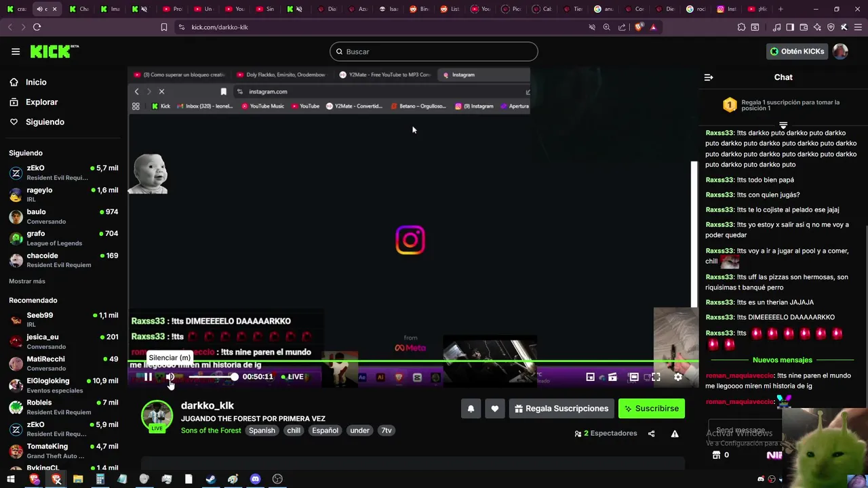Click the Buscar search field
The height and width of the screenshot is (488, 868).
pyautogui.click(x=434, y=52)
